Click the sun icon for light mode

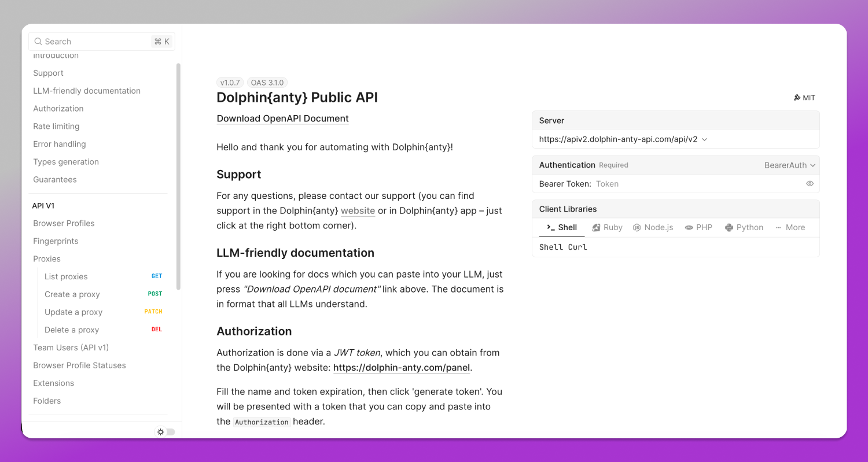pos(161,432)
